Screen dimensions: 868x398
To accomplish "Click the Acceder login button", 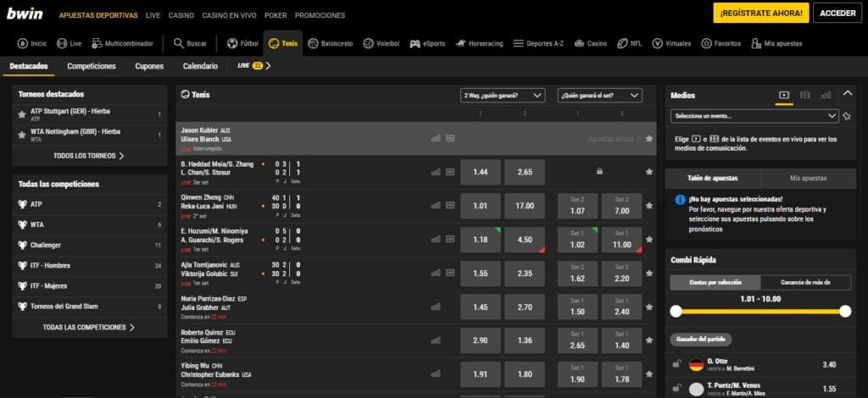I will click(836, 13).
